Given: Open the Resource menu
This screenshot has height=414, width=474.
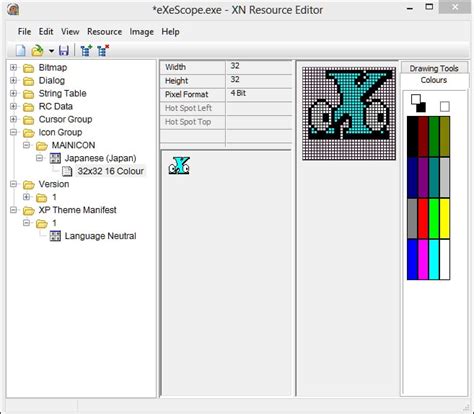Looking at the screenshot, I should [104, 32].
